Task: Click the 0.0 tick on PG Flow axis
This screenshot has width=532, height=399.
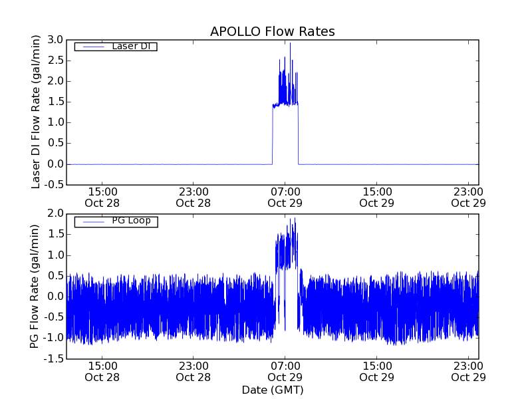Action: click(55, 297)
